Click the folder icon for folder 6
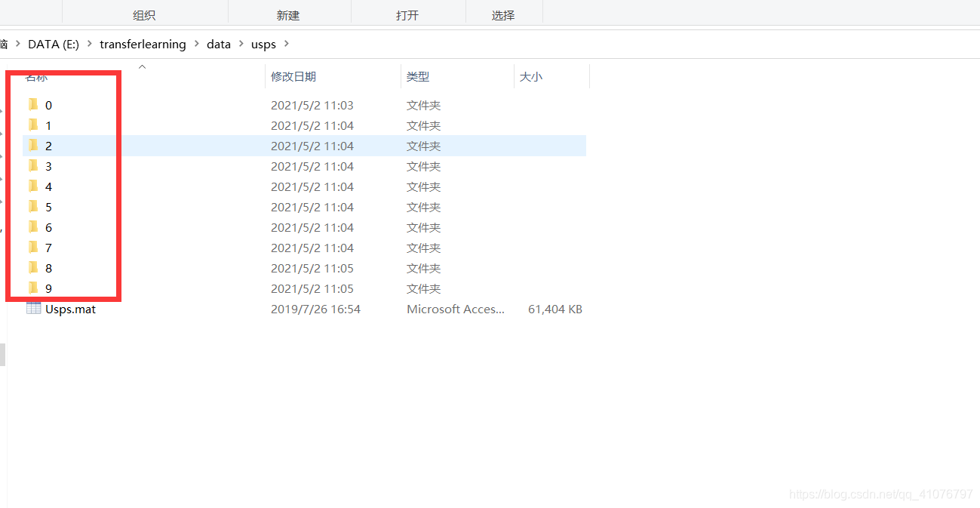The image size is (980, 508). pyautogui.click(x=33, y=226)
